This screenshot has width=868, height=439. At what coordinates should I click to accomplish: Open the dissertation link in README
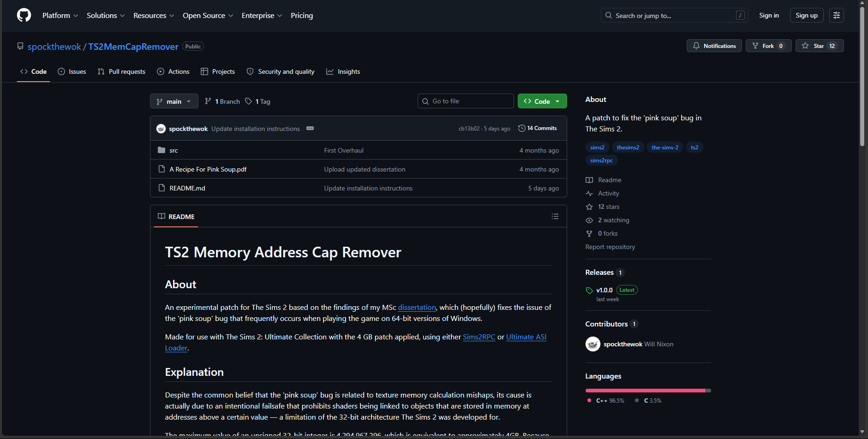(417, 307)
